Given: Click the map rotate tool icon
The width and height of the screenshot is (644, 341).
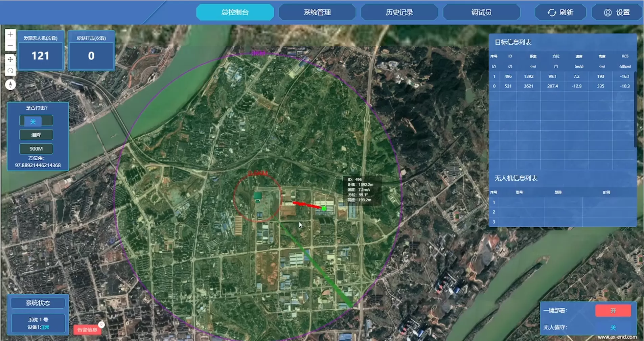Looking at the screenshot, I should [x=10, y=70].
